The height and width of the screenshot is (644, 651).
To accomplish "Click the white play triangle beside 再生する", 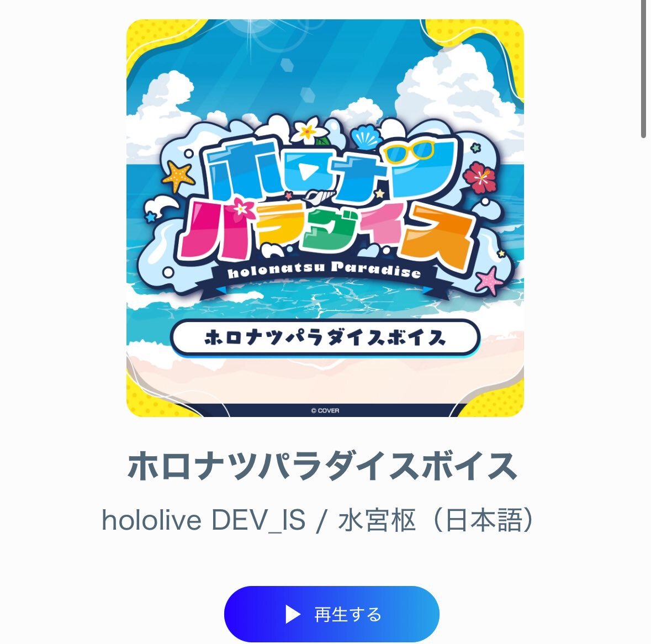I will [x=293, y=614].
